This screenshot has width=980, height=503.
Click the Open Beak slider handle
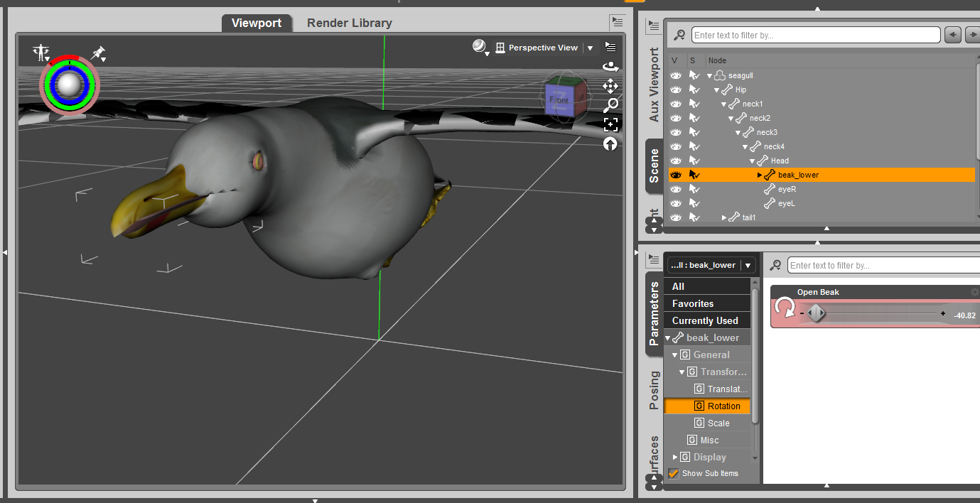pyautogui.click(x=817, y=313)
